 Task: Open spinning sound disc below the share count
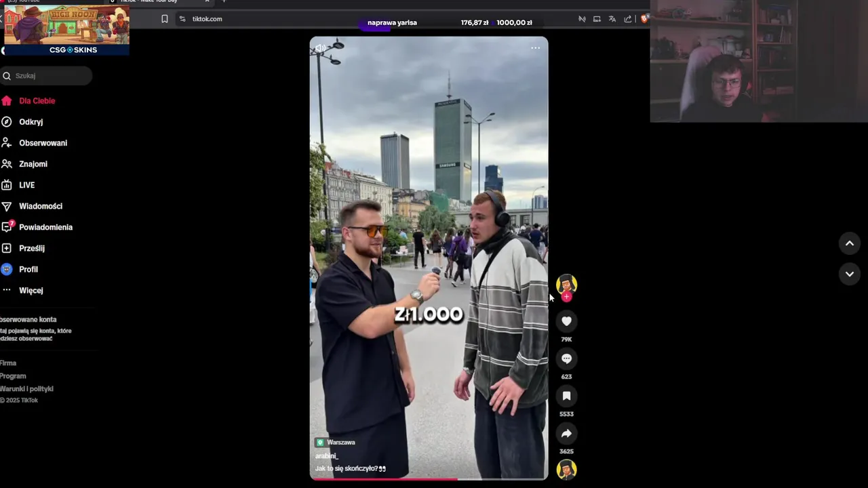pos(566,469)
